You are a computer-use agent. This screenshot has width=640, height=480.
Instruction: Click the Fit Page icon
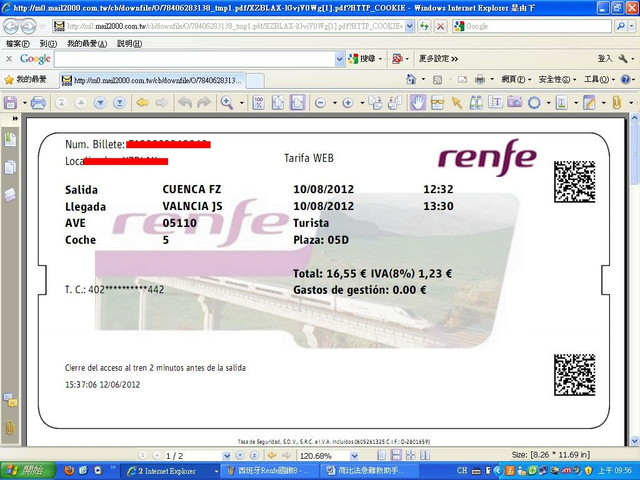point(278,103)
